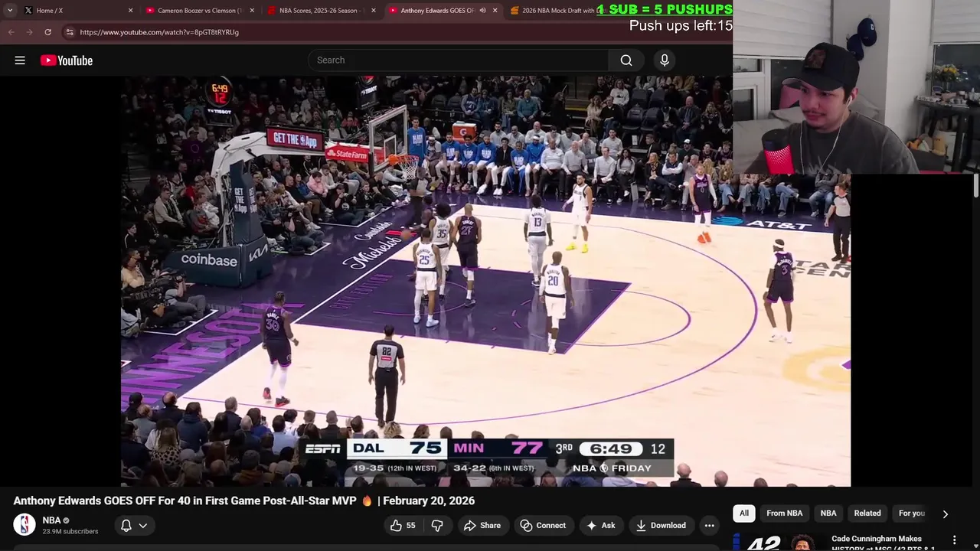The image size is (980, 551).
Task: Click the 23.9M subscribers text
Action: click(70, 531)
